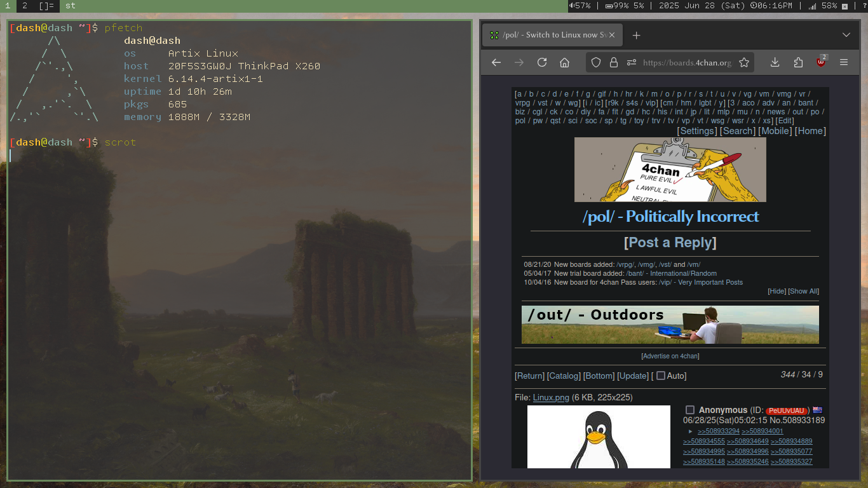Toggle the Auto update checkbox

[660, 376]
